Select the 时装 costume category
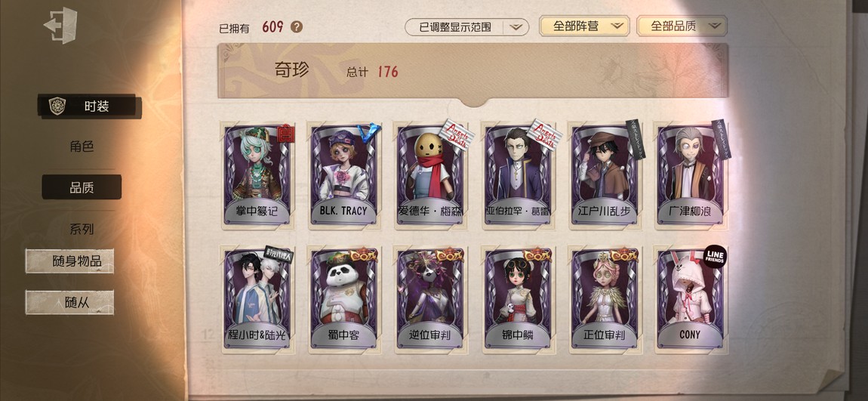The width and height of the screenshot is (868, 401). click(90, 107)
